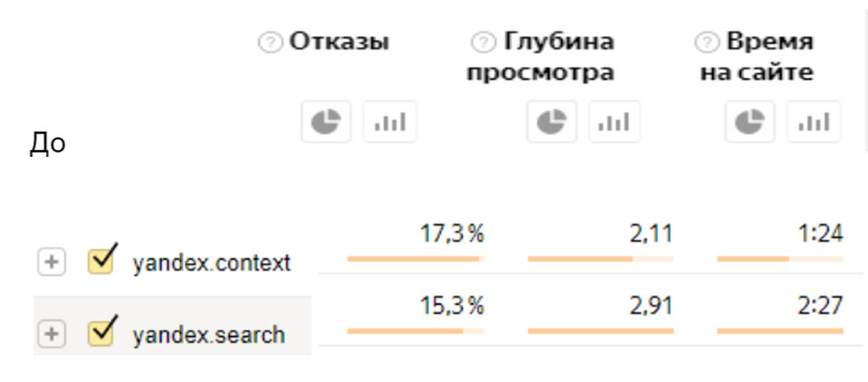Screen dimensions: 868x382
Task: Show bar chart for Глубина просмотра
Action: [614, 122]
